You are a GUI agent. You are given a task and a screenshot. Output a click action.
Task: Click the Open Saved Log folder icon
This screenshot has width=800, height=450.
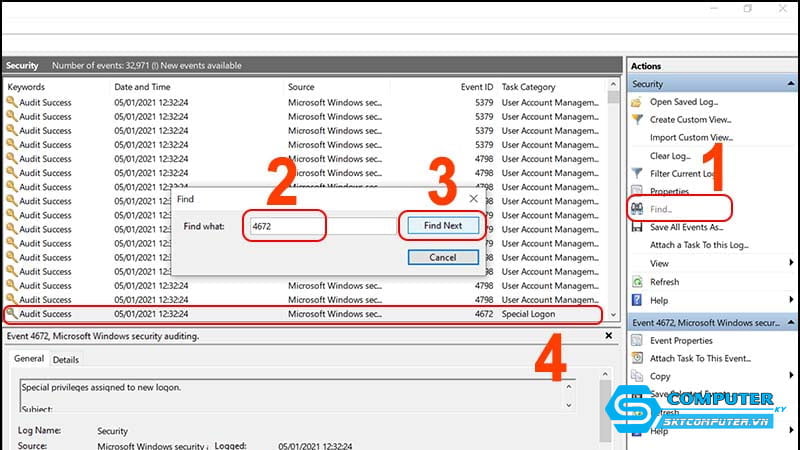click(638, 102)
